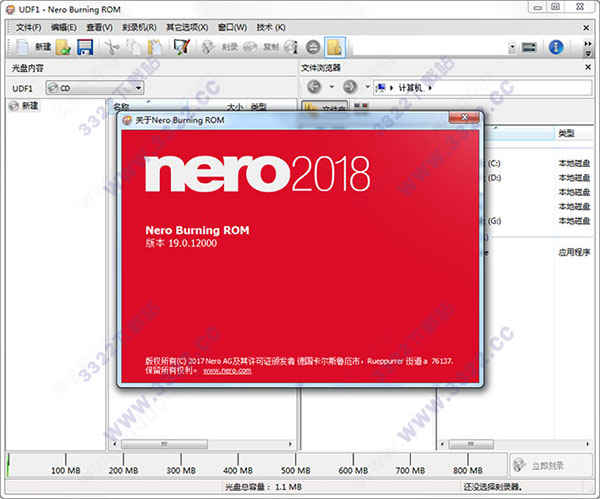
Task: Click the Nero app icon in main title bar
Action: point(11,10)
